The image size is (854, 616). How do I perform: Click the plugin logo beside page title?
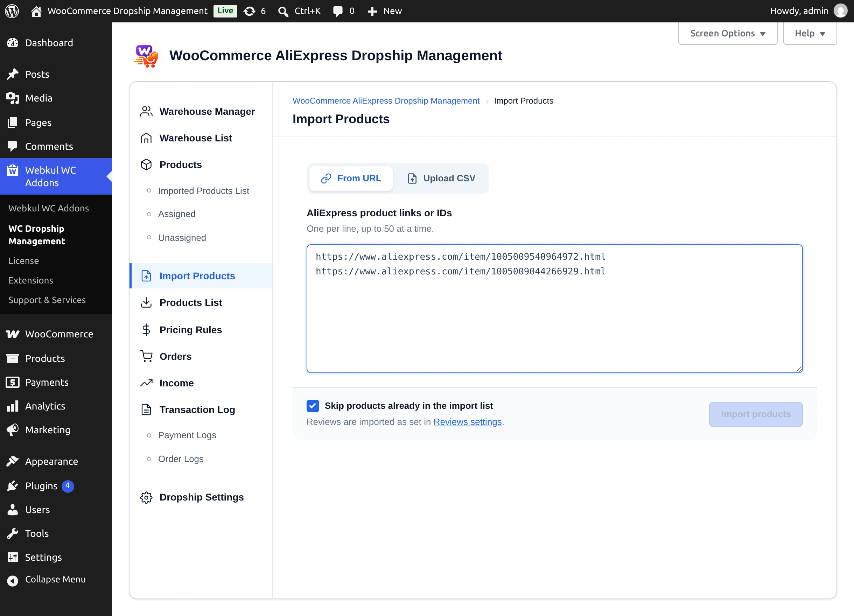[x=146, y=56]
